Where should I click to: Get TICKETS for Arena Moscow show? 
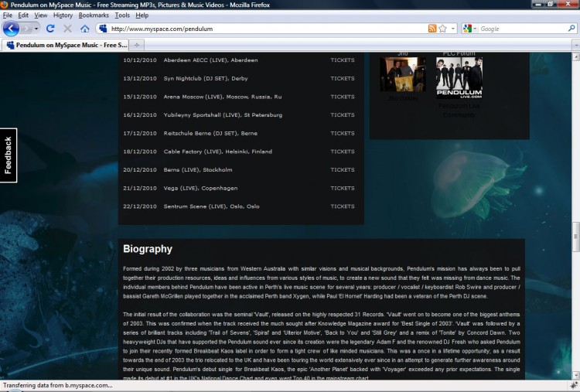tap(342, 97)
